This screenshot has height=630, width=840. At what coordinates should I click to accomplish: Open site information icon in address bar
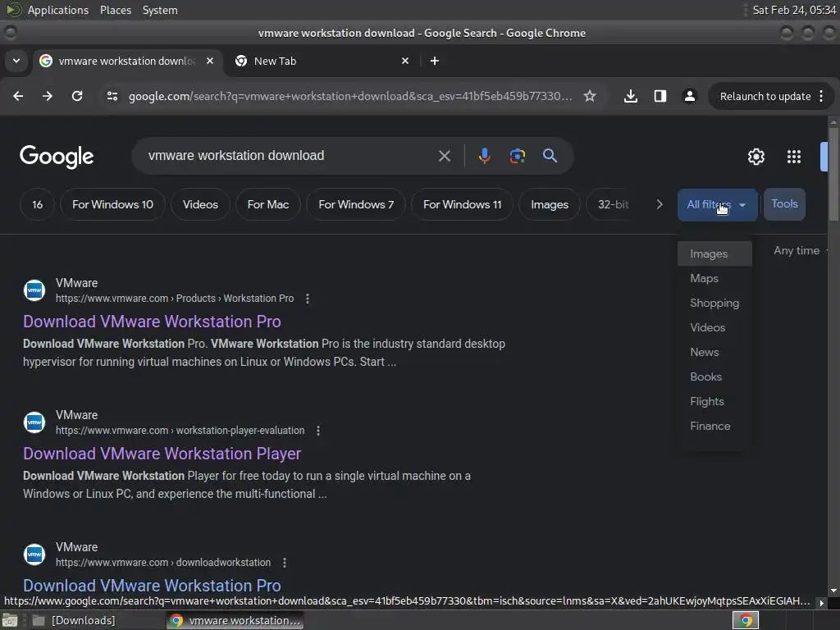[112, 96]
